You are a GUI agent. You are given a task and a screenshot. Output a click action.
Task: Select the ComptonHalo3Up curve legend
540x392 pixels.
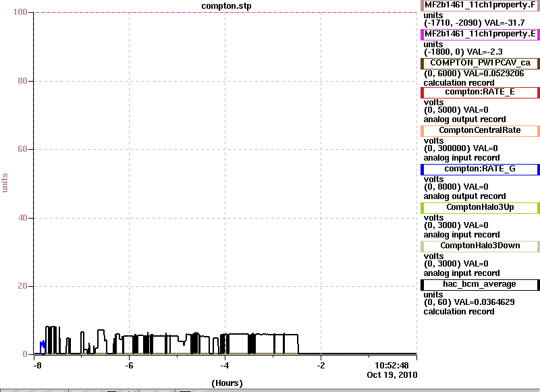click(480, 208)
